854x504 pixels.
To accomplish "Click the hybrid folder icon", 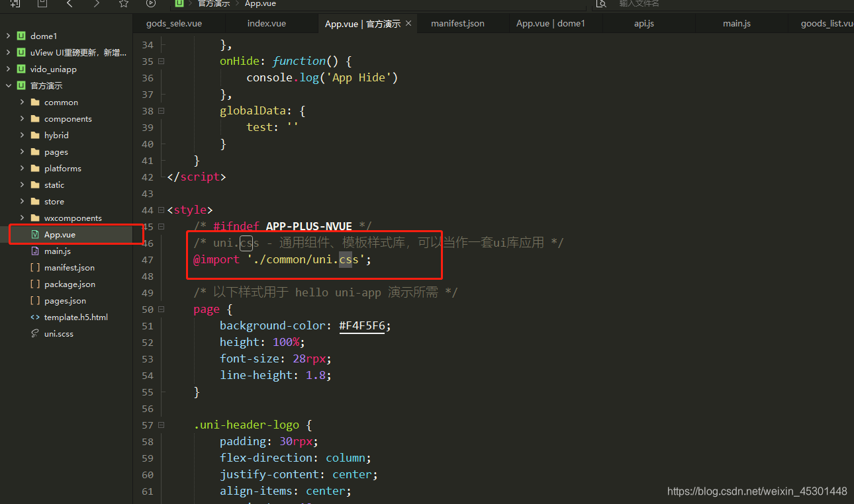I will coord(35,135).
